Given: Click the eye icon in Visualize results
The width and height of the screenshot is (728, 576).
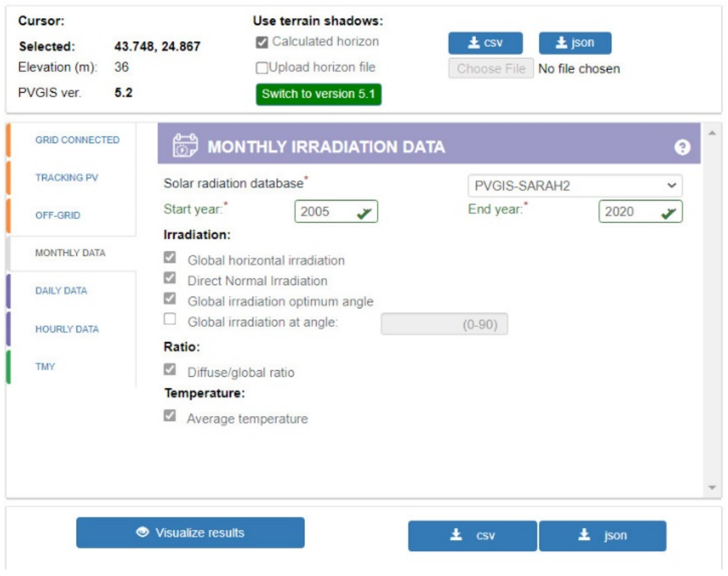Looking at the screenshot, I should tap(143, 532).
